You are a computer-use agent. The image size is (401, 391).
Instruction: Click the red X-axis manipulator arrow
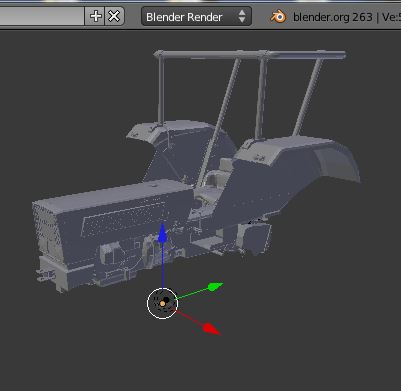click(211, 328)
